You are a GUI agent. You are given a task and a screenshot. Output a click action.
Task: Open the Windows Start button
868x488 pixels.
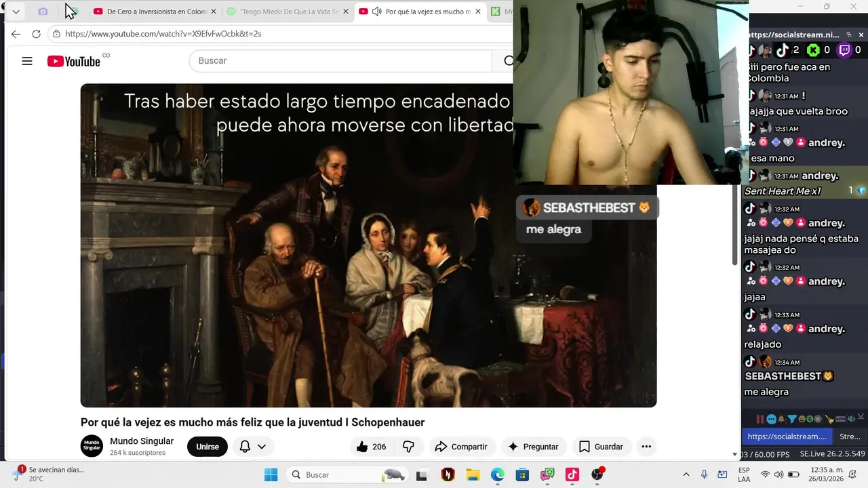tap(271, 474)
